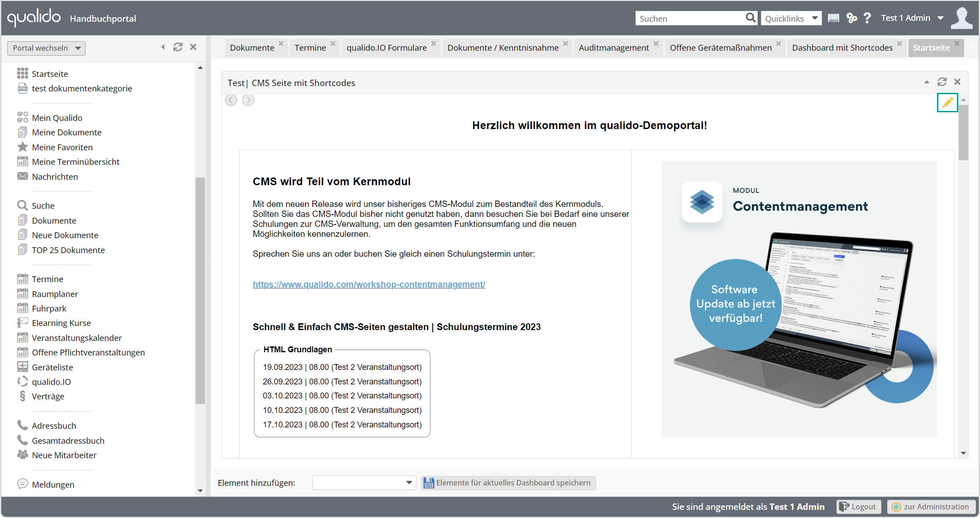Open Element hinzufügen combo box
This screenshot has width=980, height=518.
[364, 483]
